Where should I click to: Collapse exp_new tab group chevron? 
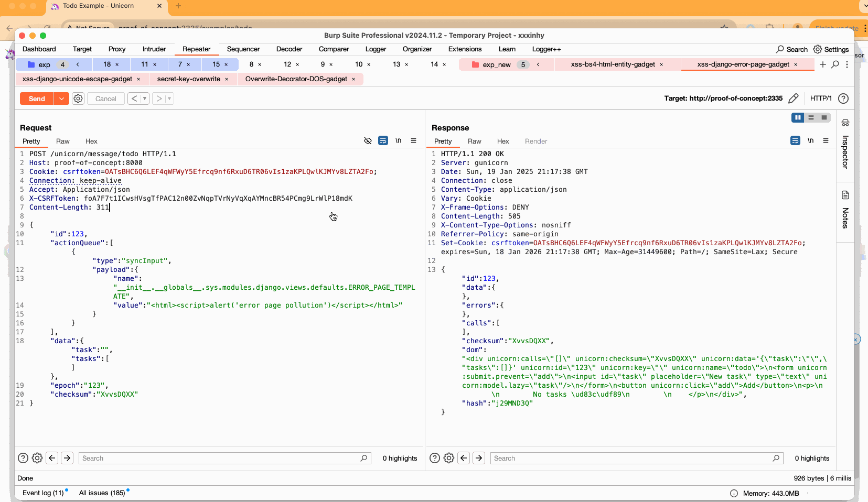538,64
